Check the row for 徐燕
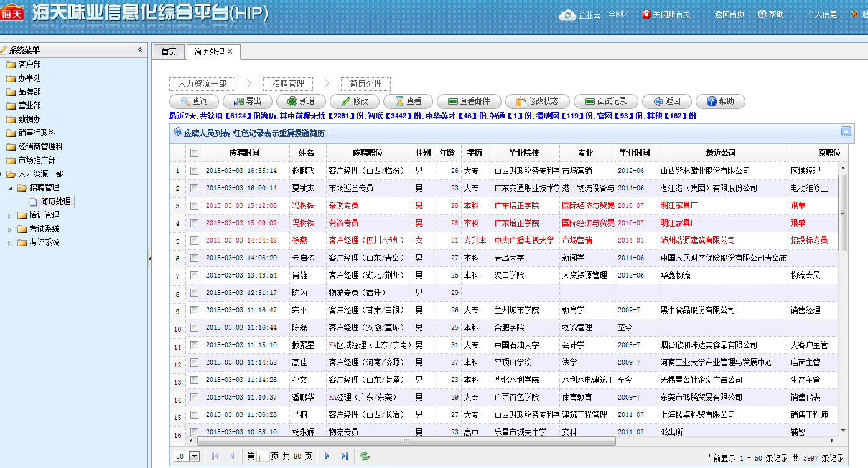The width and height of the screenshot is (868, 468). pyautogui.click(x=194, y=240)
